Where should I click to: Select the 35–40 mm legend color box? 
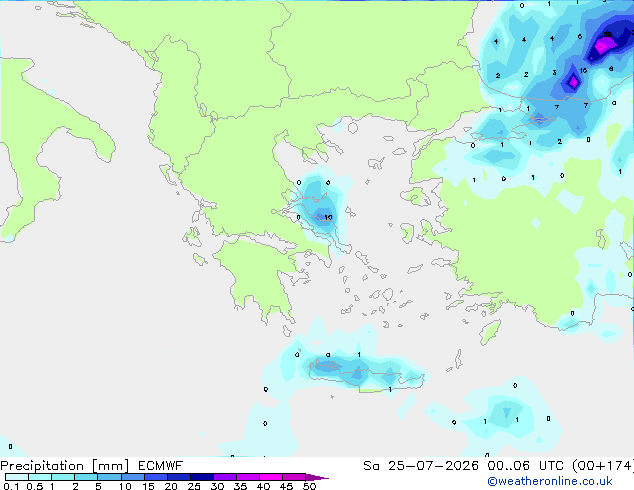tap(248, 477)
